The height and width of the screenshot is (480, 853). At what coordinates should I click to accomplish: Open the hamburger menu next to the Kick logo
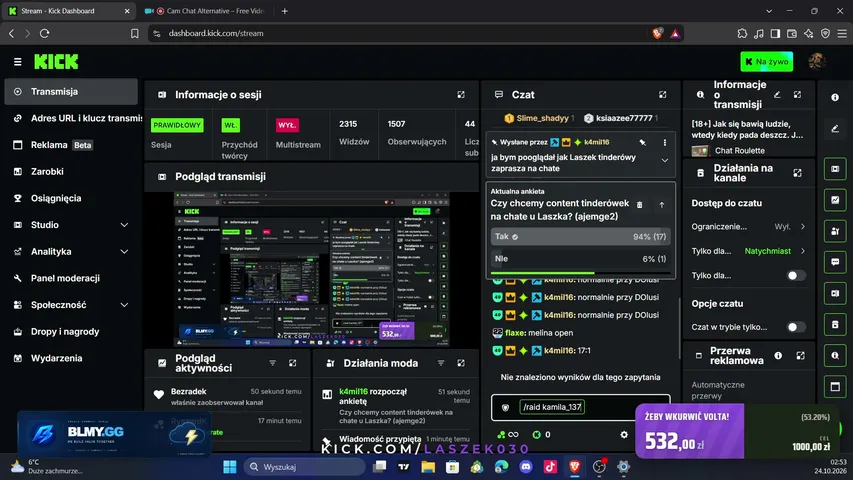(x=17, y=62)
